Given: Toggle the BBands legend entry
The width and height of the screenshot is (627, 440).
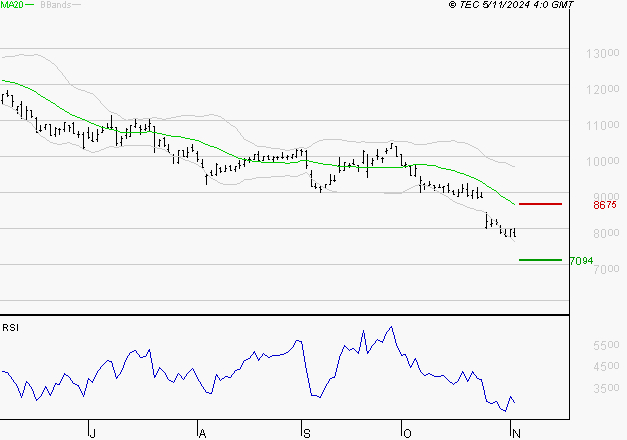Looking at the screenshot, I should (52, 6).
